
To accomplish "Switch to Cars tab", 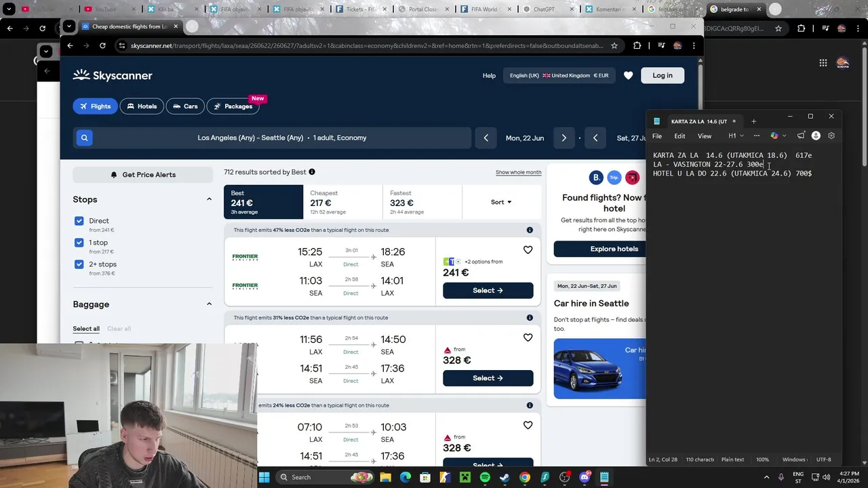I will pyautogui.click(x=185, y=106).
